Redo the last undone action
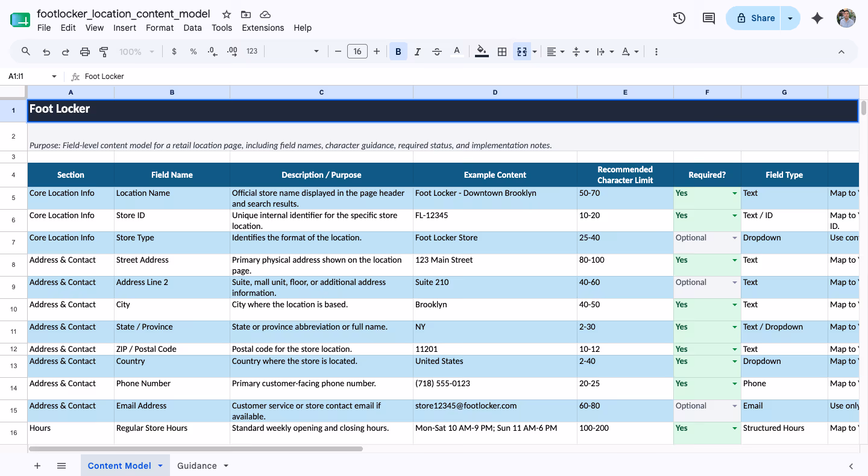Image resolution: width=868 pixels, height=476 pixels. click(x=66, y=52)
